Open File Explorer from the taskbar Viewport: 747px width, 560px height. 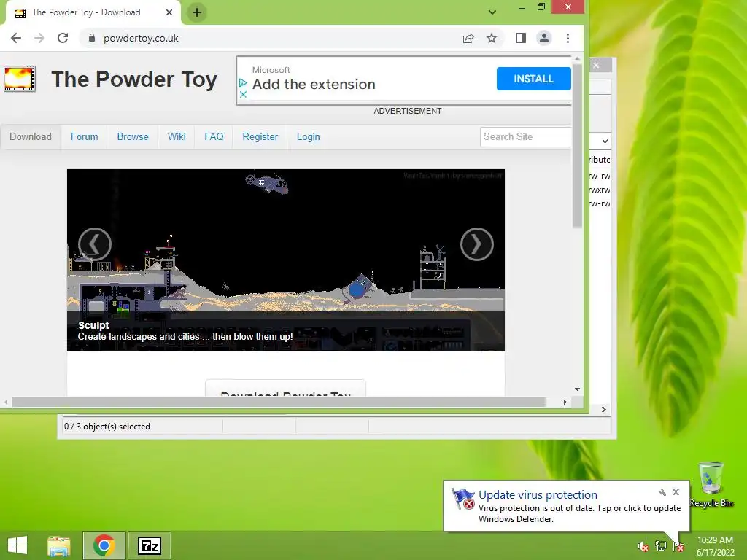click(x=59, y=545)
